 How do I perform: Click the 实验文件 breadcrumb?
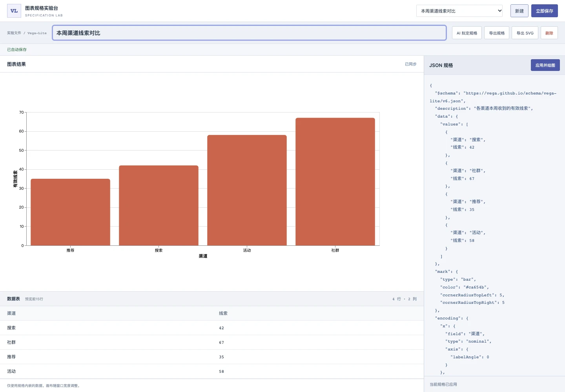[x=14, y=33]
